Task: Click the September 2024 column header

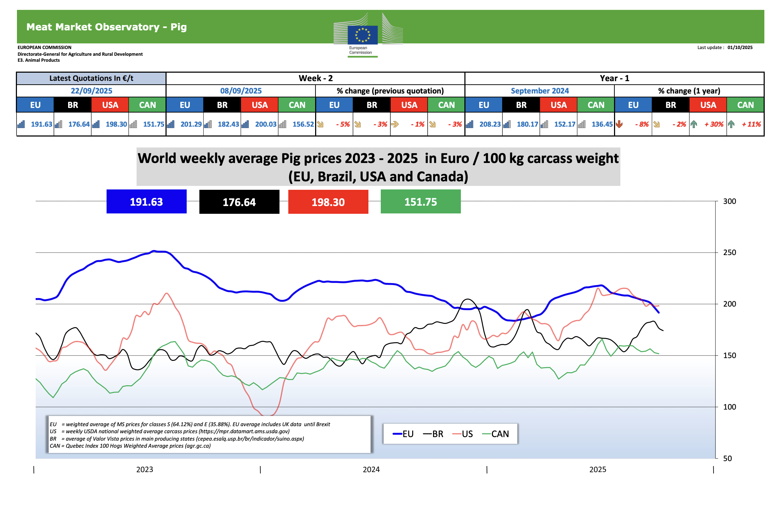Action: coord(540,91)
